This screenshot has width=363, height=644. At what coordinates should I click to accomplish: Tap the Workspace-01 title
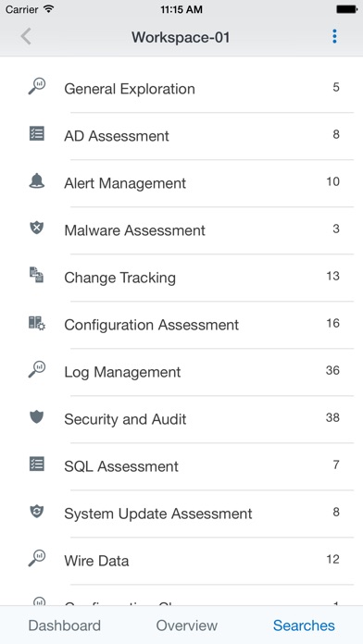coord(181,37)
